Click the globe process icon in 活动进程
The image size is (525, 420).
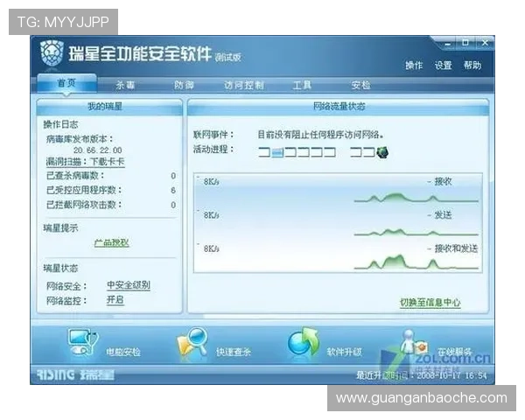(x=382, y=153)
